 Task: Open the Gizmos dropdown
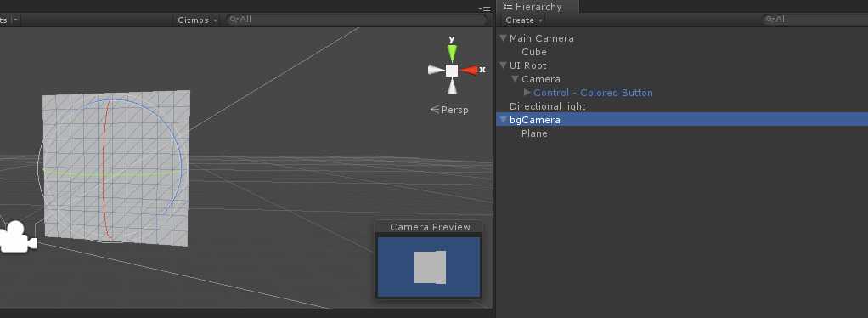[x=197, y=20]
